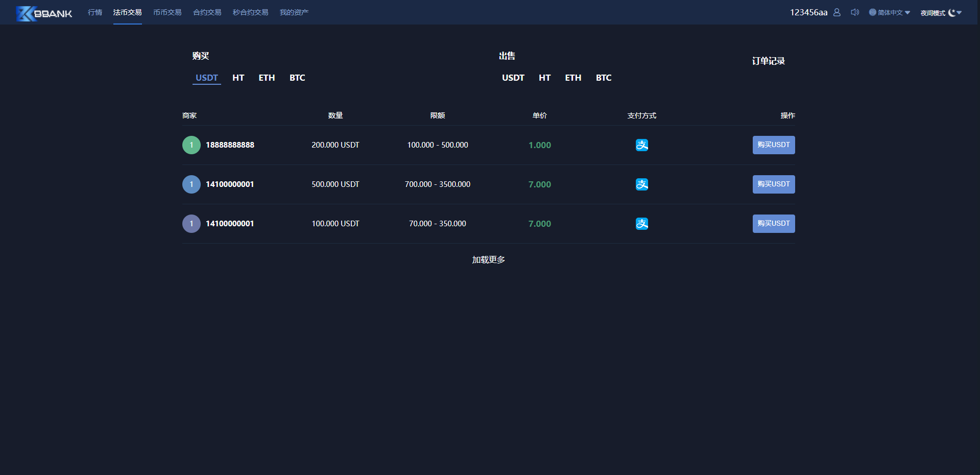Click 购买USDT button for merchant 18888888888

coord(774,145)
